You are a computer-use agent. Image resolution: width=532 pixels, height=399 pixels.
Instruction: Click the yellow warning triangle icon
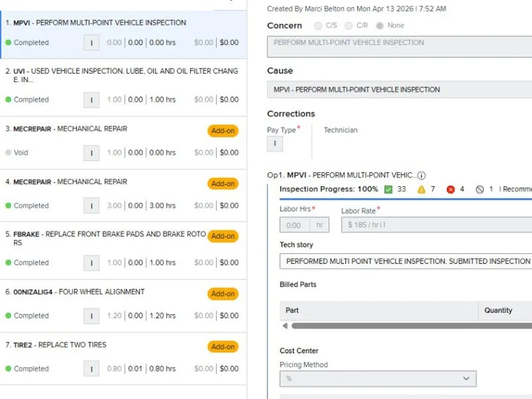tap(421, 190)
